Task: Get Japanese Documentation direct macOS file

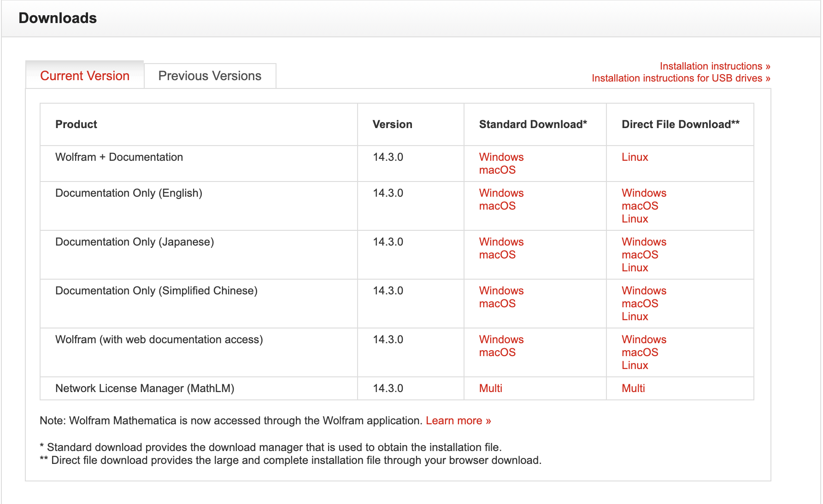Action: point(640,255)
